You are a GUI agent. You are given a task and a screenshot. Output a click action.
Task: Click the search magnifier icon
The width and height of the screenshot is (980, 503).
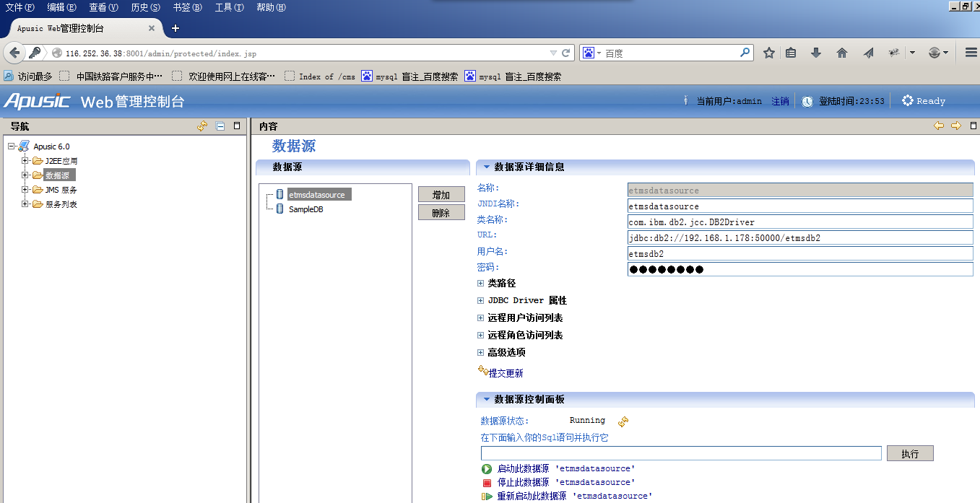tap(745, 53)
